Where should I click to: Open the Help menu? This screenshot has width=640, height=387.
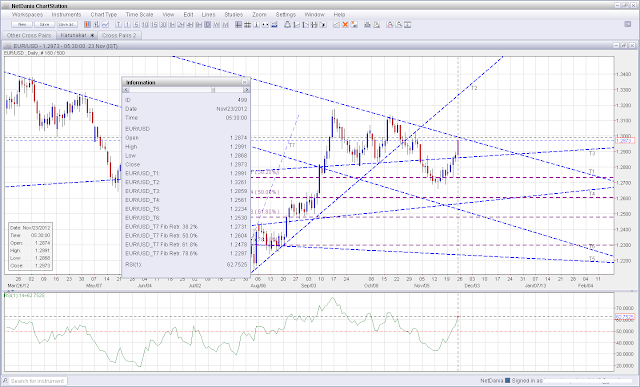339,14
